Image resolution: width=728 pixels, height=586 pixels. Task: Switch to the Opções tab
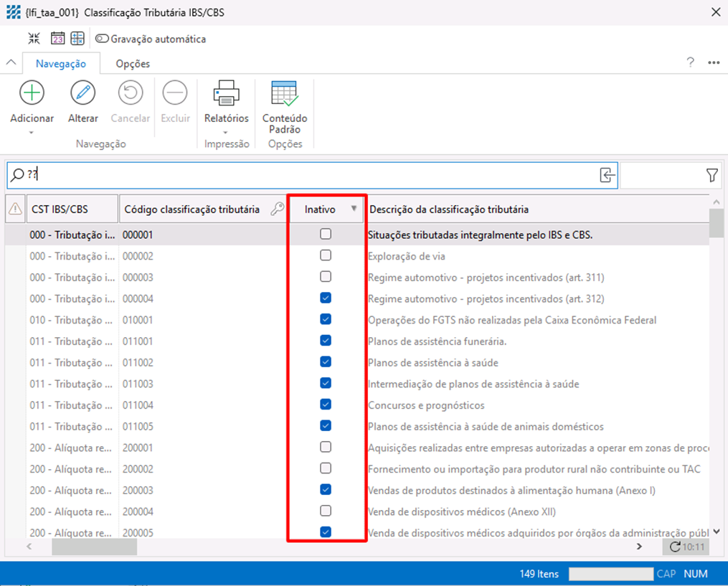133,64
